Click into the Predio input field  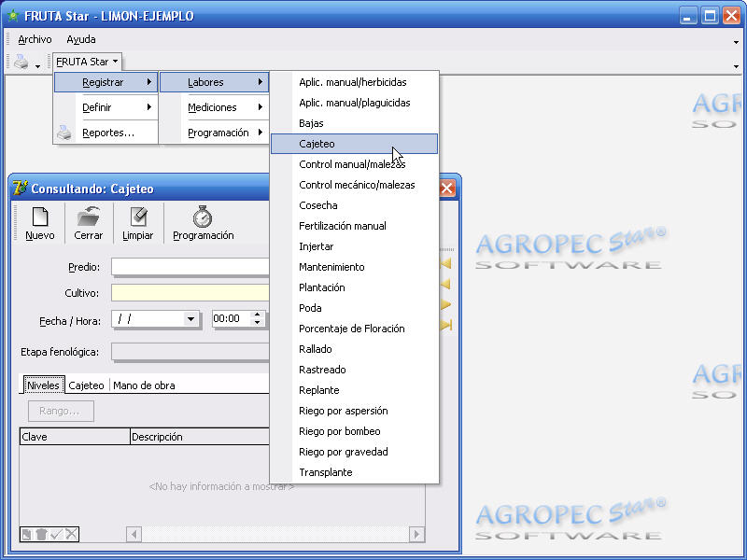pyautogui.click(x=190, y=267)
